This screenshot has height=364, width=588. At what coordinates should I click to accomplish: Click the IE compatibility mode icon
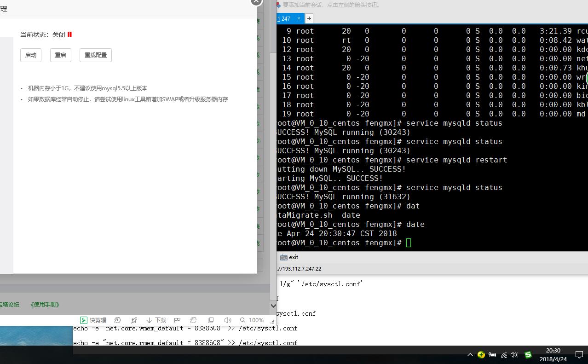(194, 320)
